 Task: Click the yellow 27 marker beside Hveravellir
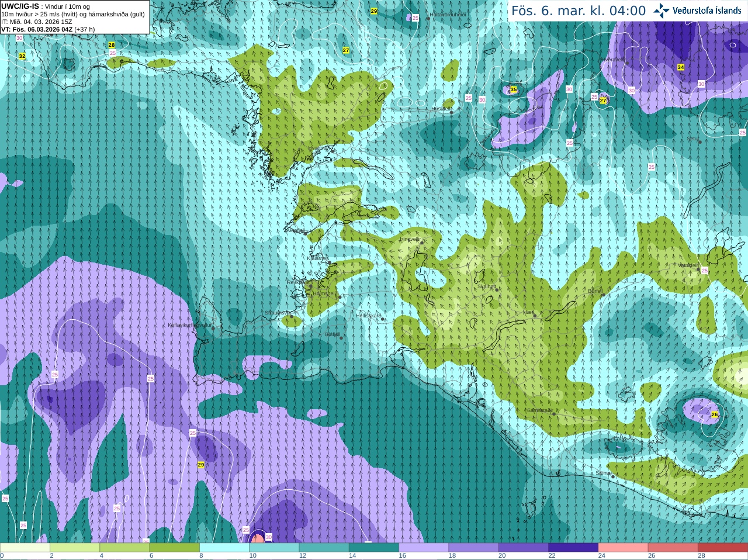[x=603, y=101]
